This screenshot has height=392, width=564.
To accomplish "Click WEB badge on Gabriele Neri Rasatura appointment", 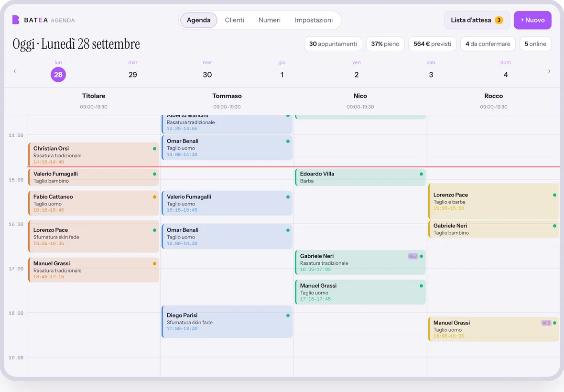I will 412,256.
